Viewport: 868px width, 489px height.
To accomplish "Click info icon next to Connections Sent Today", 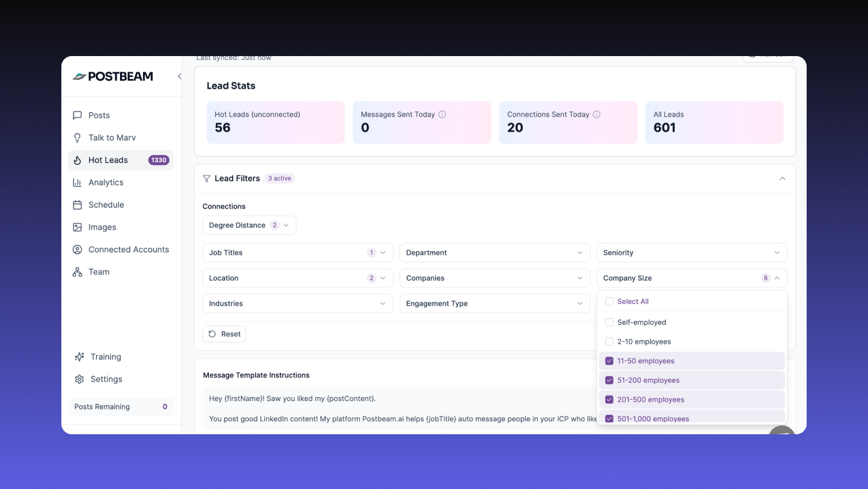I will [597, 115].
